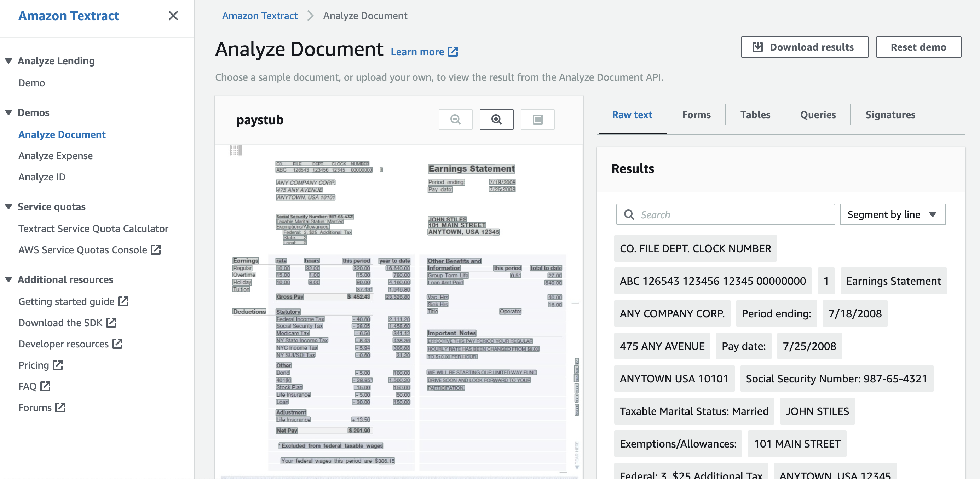
Task: Select result 'Taxable Marital Status: Married'
Action: point(694,411)
